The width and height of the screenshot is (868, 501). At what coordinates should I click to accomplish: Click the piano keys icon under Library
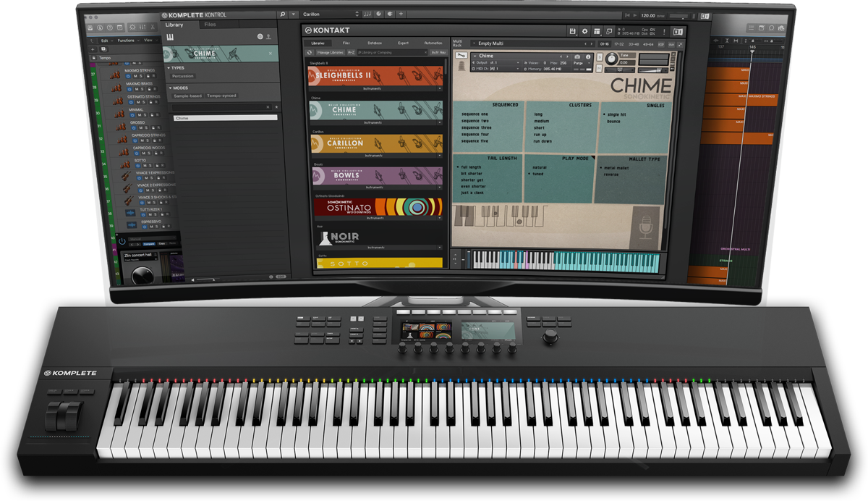[x=169, y=36]
